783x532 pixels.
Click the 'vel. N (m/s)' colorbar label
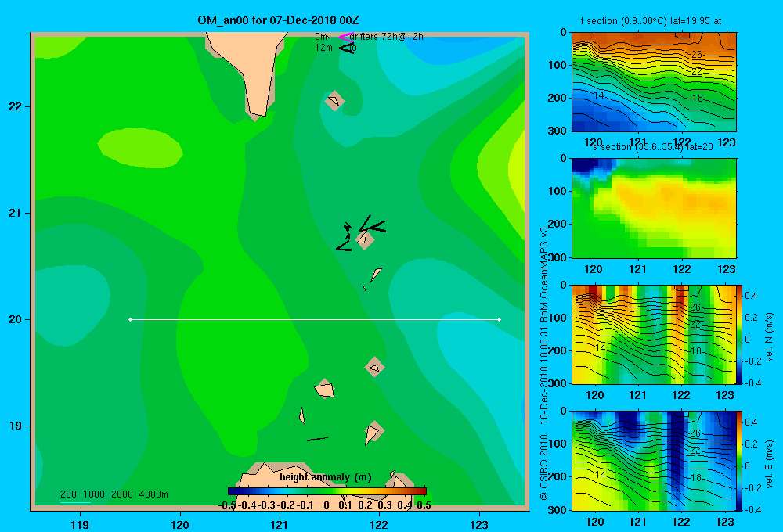(x=769, y=337)
